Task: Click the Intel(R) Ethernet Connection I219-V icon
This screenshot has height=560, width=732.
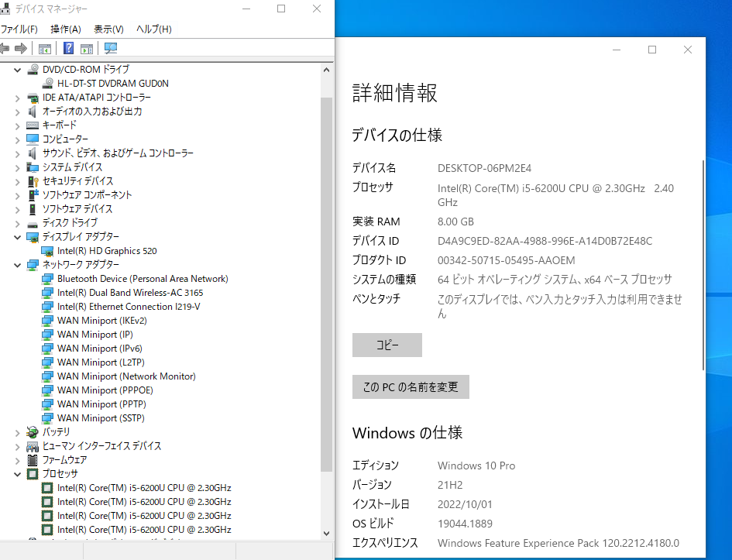Action: coord(47,307)
